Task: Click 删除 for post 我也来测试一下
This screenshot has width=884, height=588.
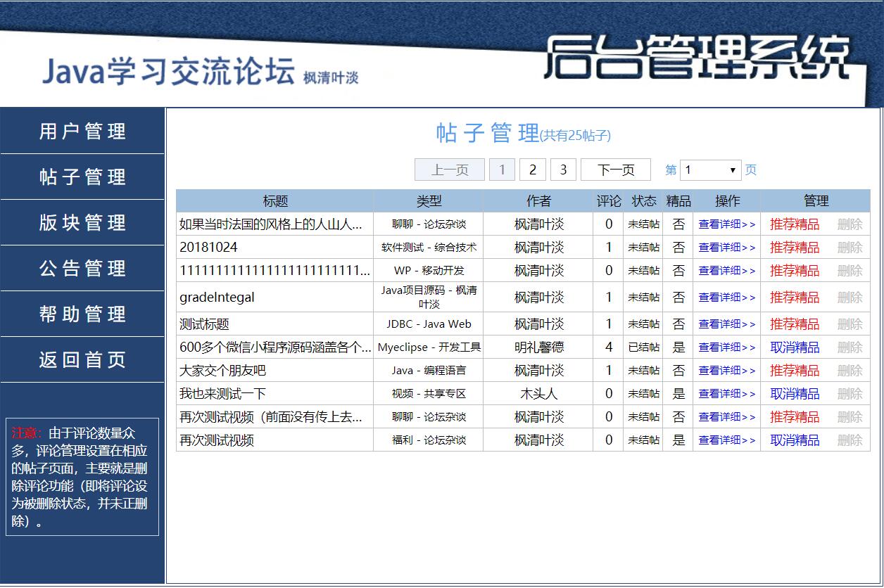Action: coord(850,394)
